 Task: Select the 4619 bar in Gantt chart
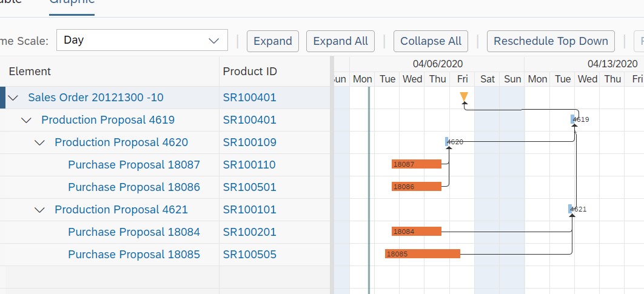572,119
